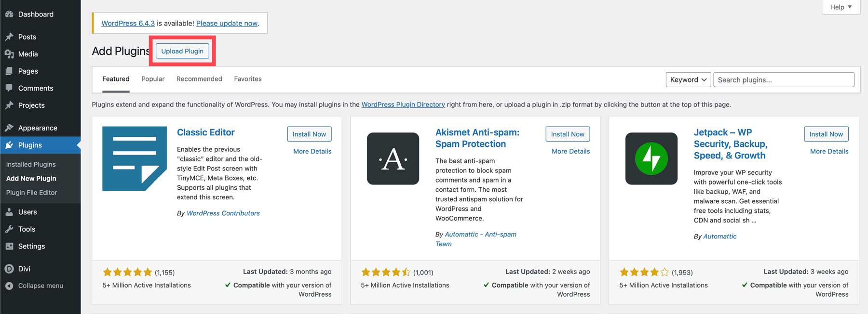Open Plugin File Editor submenu item
This screenshot has height=314, width=868.
[x=31, y=192]
